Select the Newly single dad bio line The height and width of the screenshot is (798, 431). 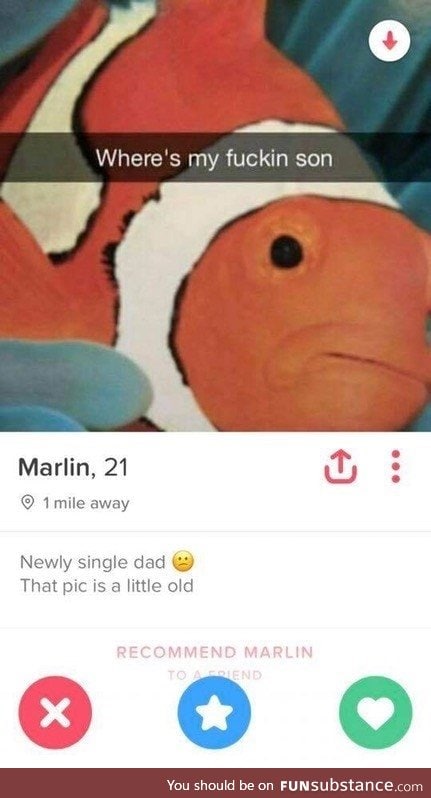point(93,562)
